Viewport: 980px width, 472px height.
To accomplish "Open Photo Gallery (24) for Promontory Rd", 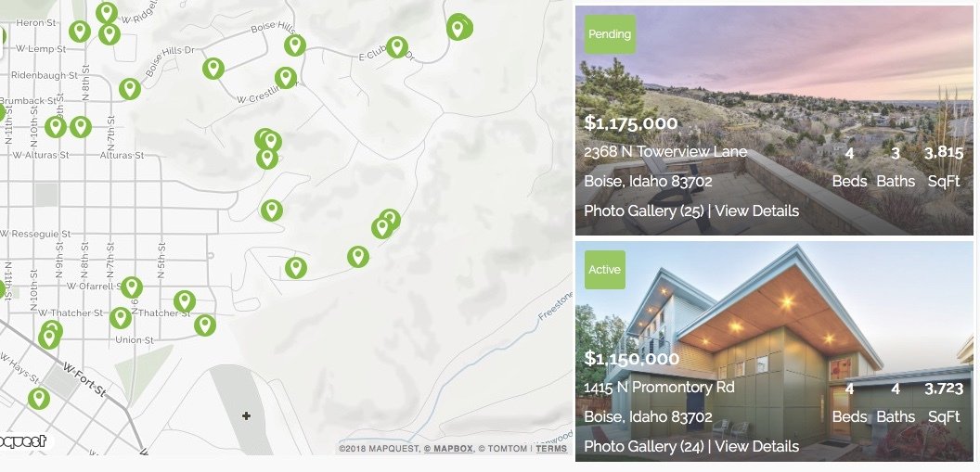I will pos(644,446).
